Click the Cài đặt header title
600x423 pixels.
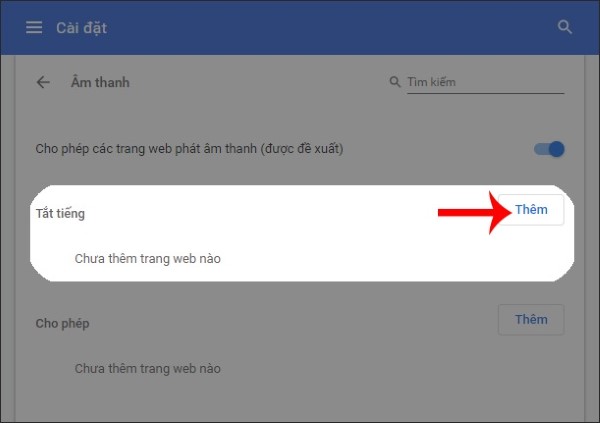click(x=82, y=28)
